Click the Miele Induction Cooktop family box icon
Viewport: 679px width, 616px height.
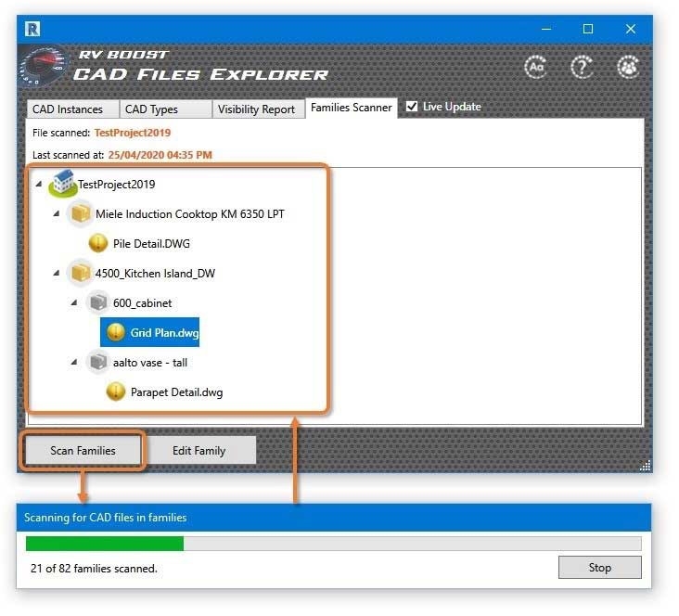tap(80, 214)
